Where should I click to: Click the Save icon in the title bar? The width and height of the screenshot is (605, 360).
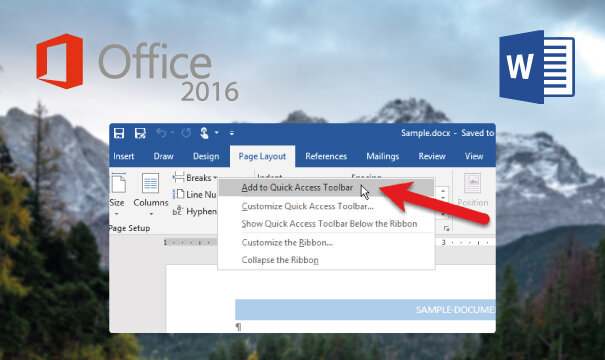tap(119, 133)
